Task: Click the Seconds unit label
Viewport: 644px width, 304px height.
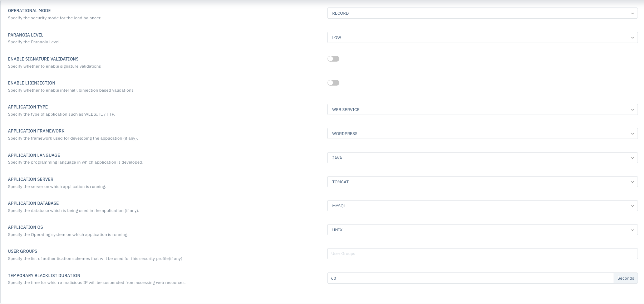Action: 626,278
